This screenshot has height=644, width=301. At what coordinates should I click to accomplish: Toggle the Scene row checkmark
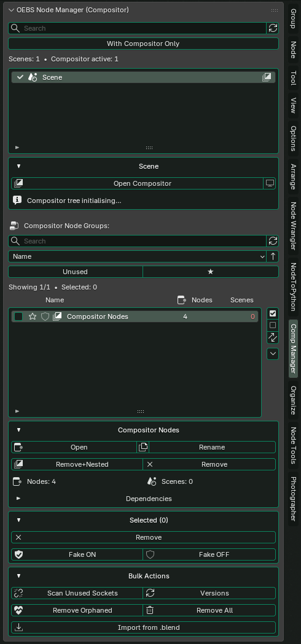point(20,77)
